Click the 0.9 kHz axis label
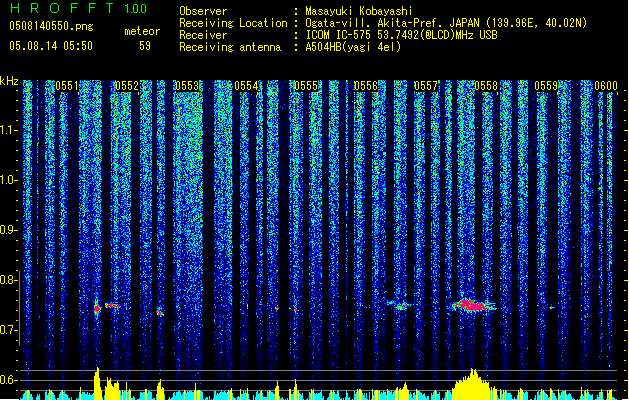 click(8, 230)
